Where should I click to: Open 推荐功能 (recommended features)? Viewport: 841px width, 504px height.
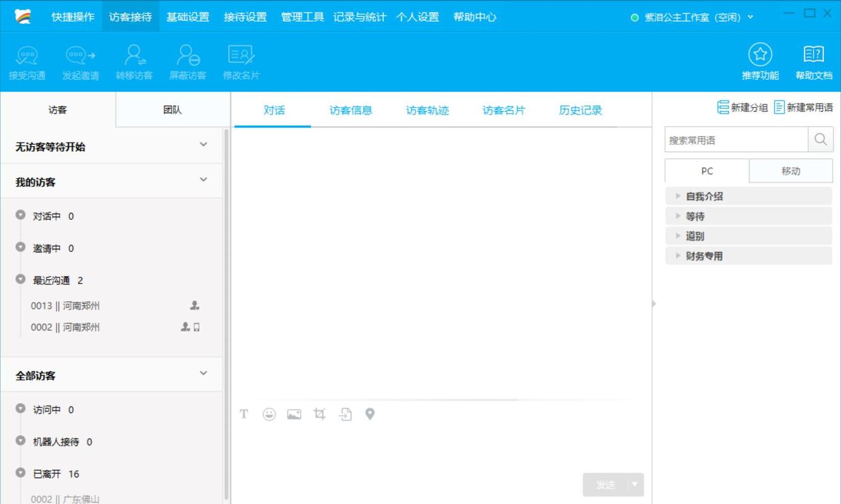click(x=760, y=60)
